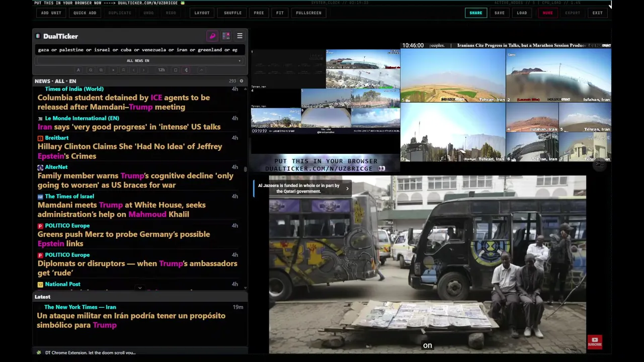Expand the Al Jazeera funding notice chevron

click(347, 189)
